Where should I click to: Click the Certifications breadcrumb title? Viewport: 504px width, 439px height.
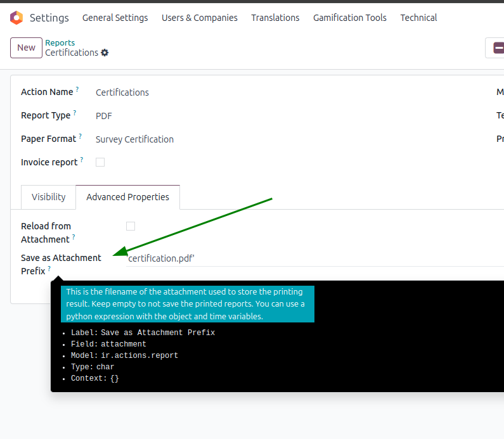72,53
